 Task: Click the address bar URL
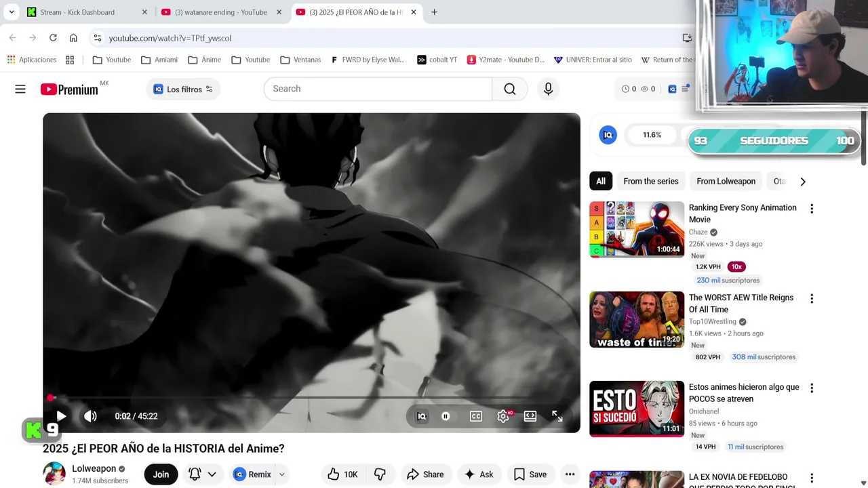(x=170, y=38)
